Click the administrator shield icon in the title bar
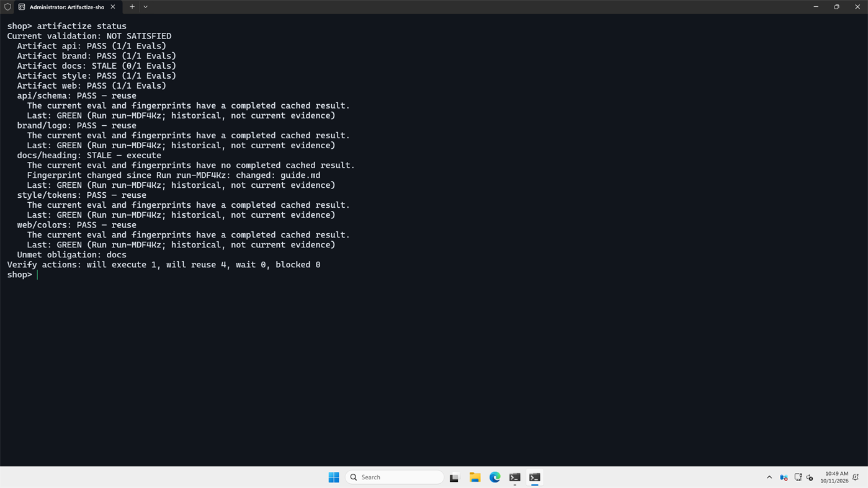The image size is (868, 488). (7, 7)
